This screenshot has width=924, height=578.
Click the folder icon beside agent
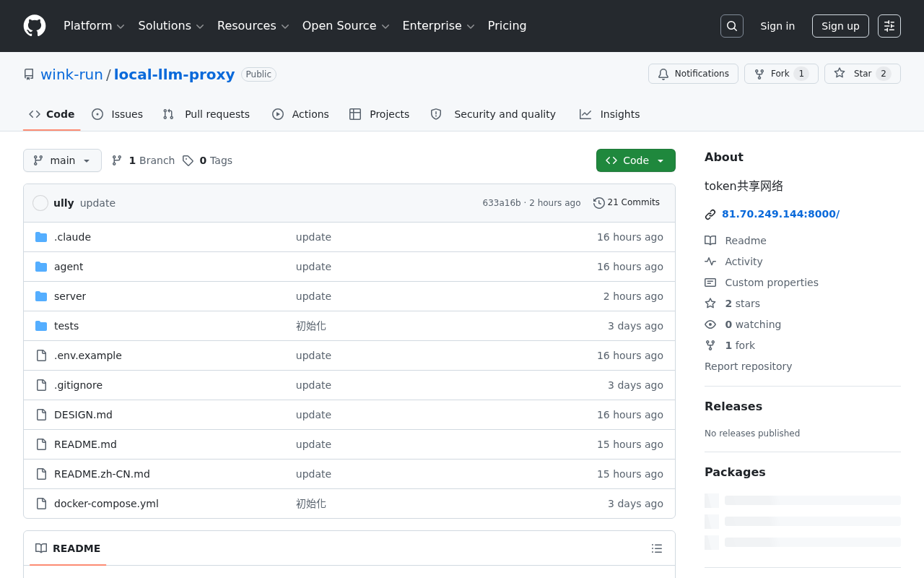pos(41,267)
